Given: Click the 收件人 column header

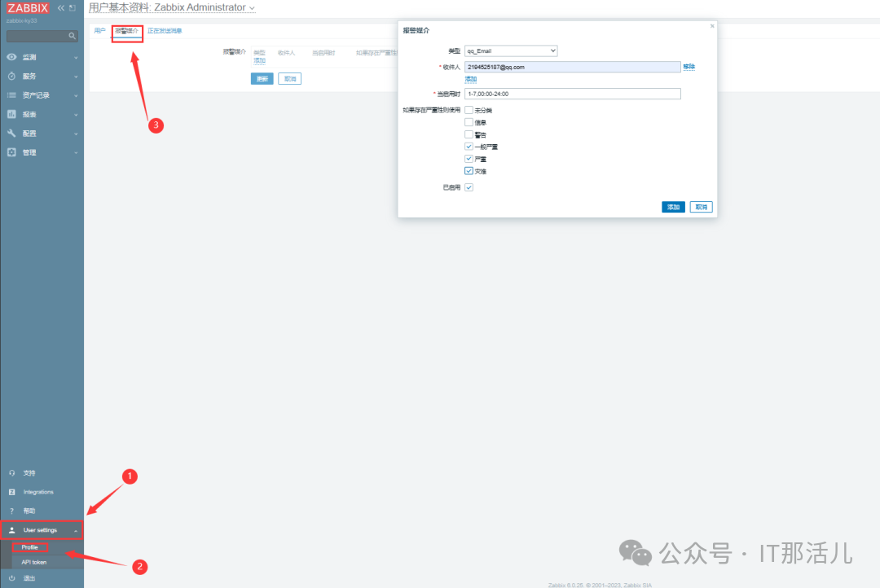Looking at the screenshot, I should pyautogui.click(x=286, y=53).
